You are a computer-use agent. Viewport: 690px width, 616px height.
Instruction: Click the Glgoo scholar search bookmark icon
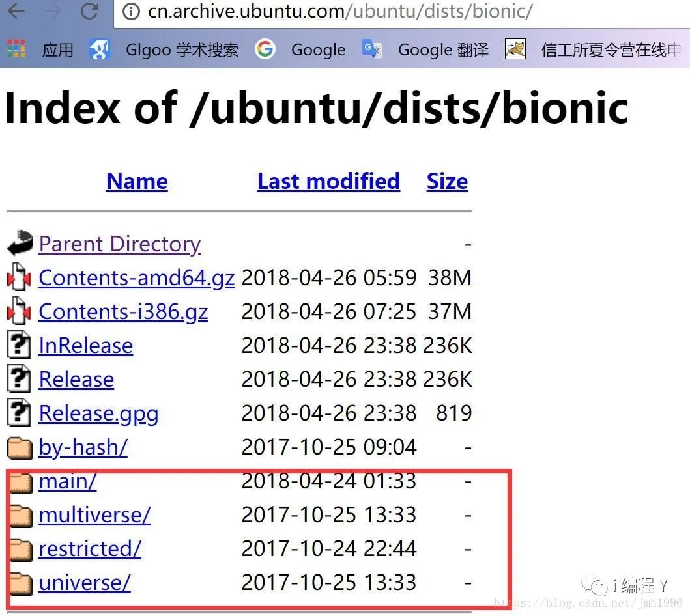(100, 49)
